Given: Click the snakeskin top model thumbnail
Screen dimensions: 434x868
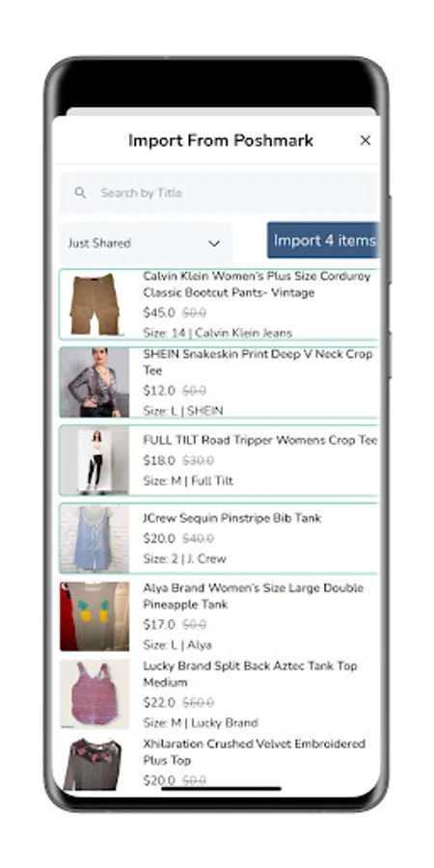Looking at the screenshot, I should (95, 382).
